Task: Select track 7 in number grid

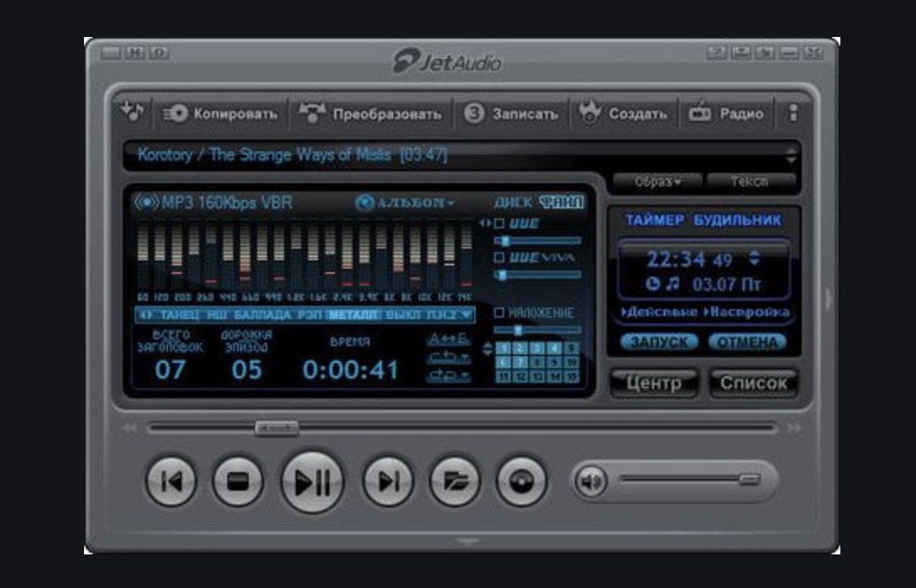Action: [519, 362]
